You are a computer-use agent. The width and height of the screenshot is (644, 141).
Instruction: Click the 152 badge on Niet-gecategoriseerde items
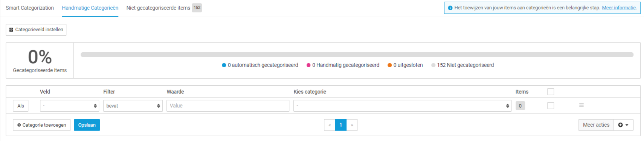point(197,8)
